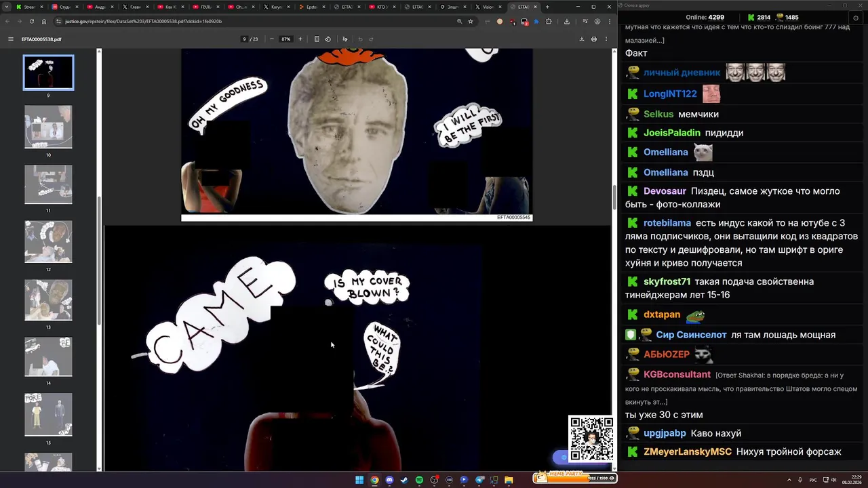Open Steam from the taskbar
868x488 pixels.
pyautogui.click(x=404, y=480)
